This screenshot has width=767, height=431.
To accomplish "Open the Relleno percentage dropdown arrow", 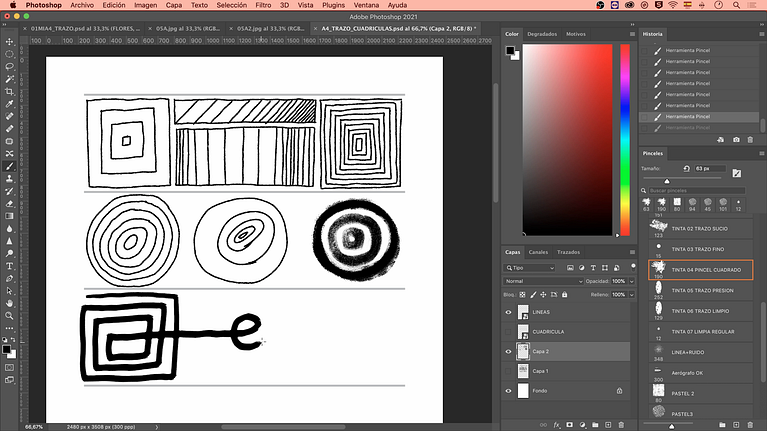I will (632, 295).
